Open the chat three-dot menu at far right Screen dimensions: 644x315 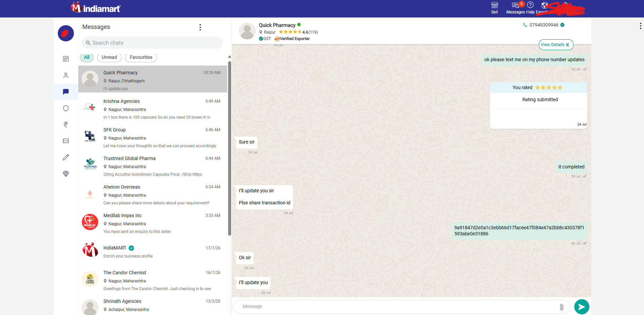pos(640,26)
